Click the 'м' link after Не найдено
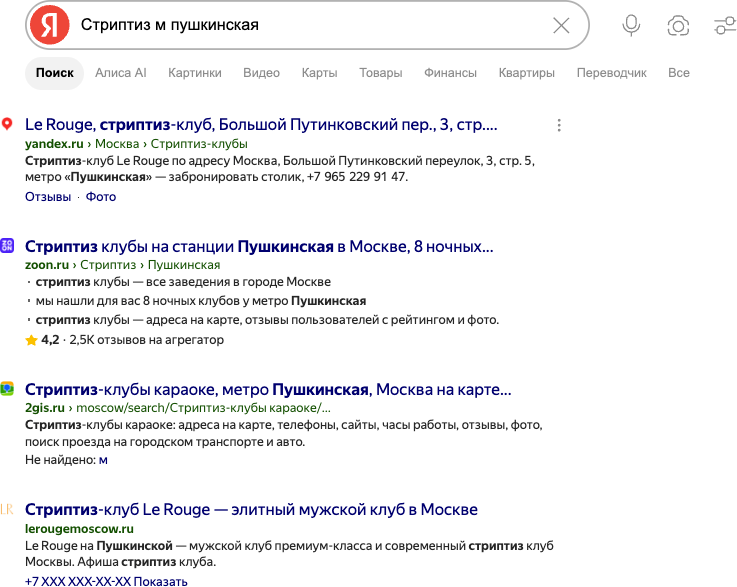Image resolution: width=737 pixels, height=587 pixels. pyautogui.click(x=103, y=460)
